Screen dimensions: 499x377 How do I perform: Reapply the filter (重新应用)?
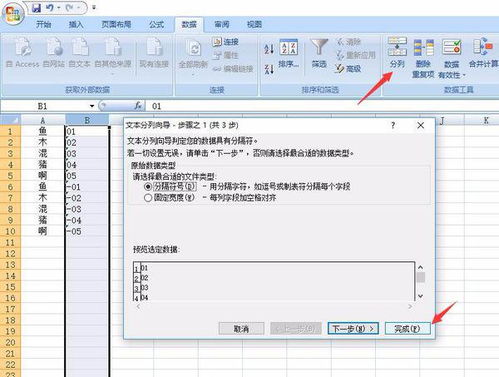pyautogui.click(x=355, y=55)
